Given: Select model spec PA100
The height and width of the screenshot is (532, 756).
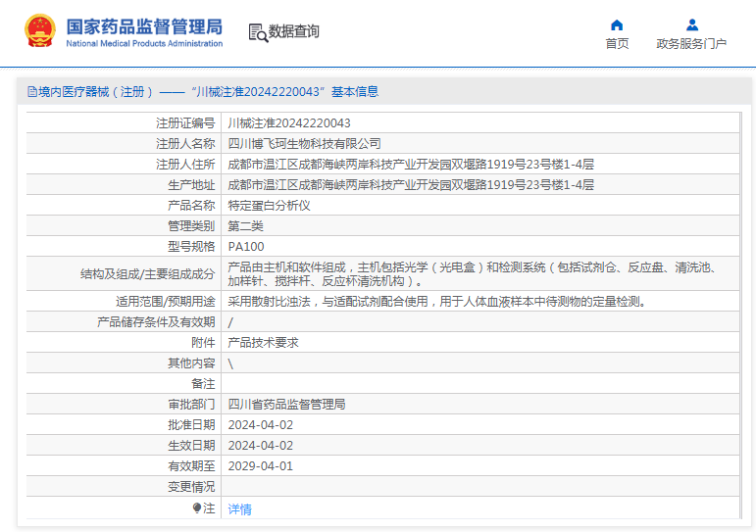Looking at the screenshot, I should (246, 247).
